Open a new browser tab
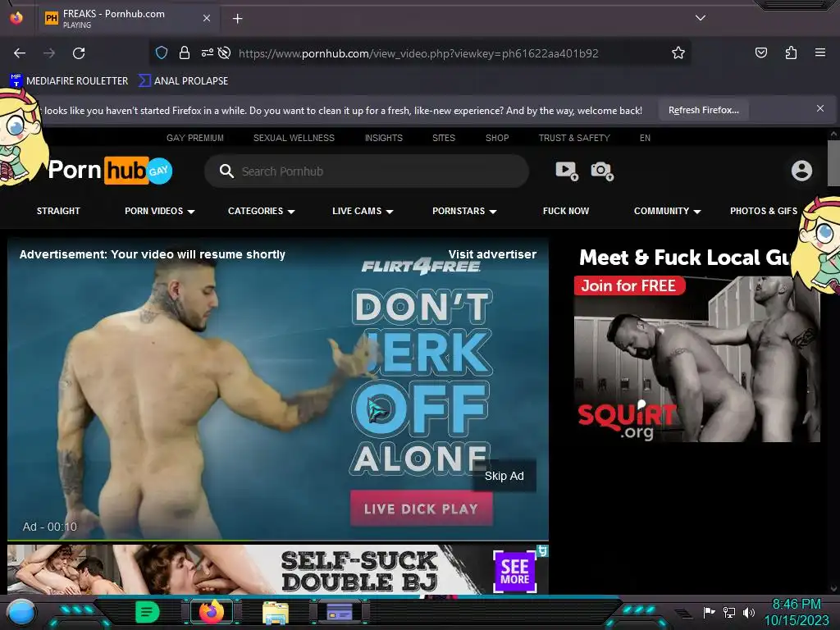Screen dimensions: 840x630 pos(237,19)
